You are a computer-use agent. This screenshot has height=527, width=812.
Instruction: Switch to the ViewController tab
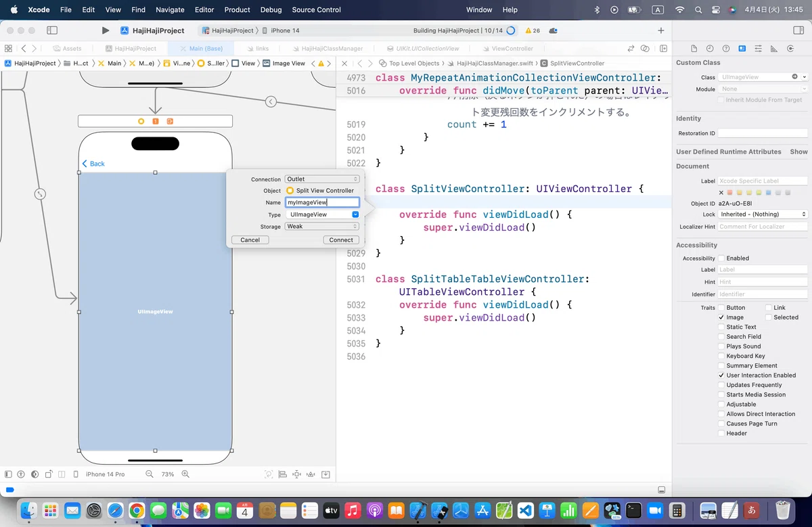[x=507, y=49]
